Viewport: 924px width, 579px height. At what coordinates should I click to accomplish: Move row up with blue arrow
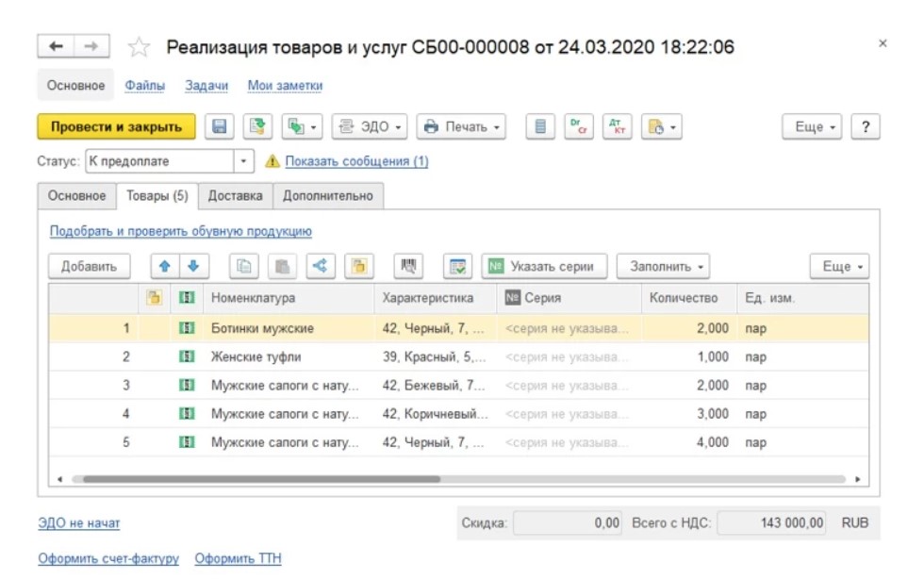pos(163,267)
